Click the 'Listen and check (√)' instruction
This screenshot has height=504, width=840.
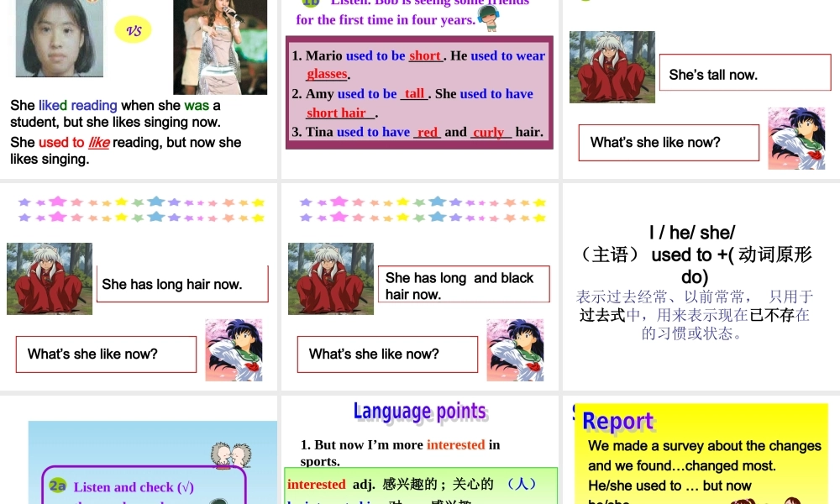(x=134, y=487)
